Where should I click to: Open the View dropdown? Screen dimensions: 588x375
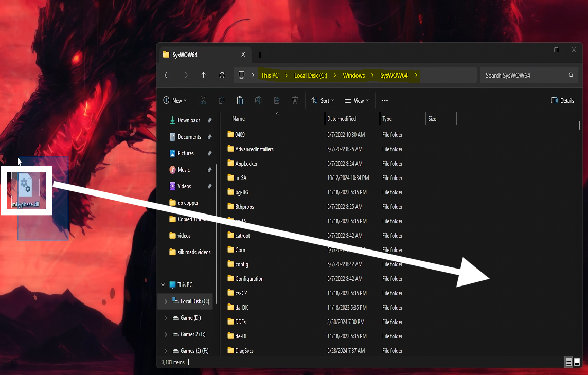(x=356, y=100)
